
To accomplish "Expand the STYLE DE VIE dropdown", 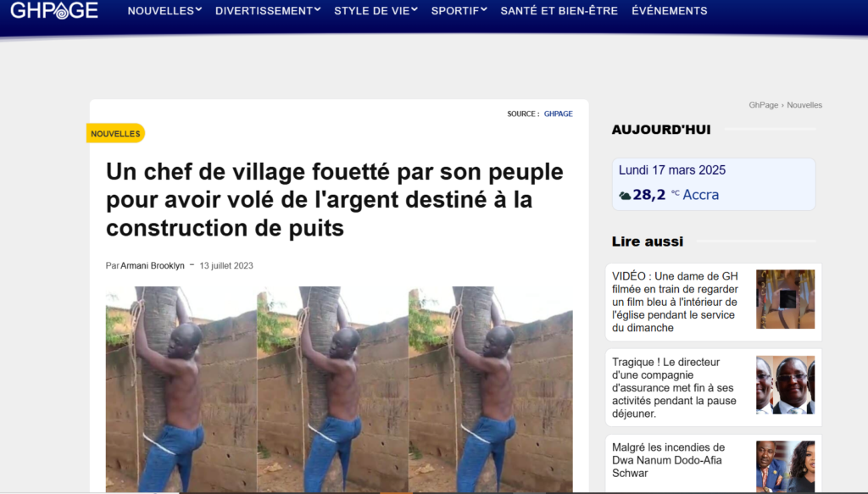I will (376, 10).
